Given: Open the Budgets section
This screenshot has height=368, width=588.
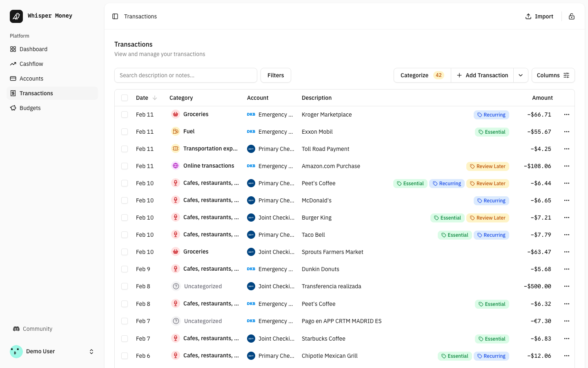Looking at the screenshot, I should click(x=30, y=108).
